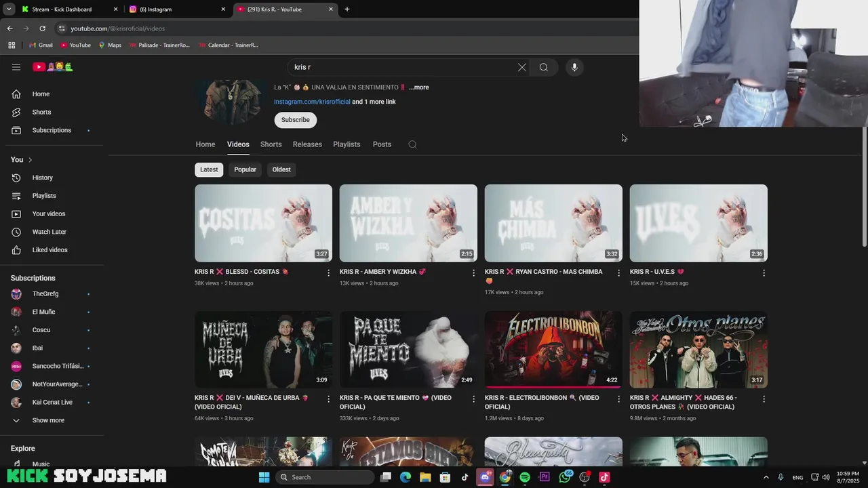
Task: Play the COSITAS video thumbnail
Action: 263,223
